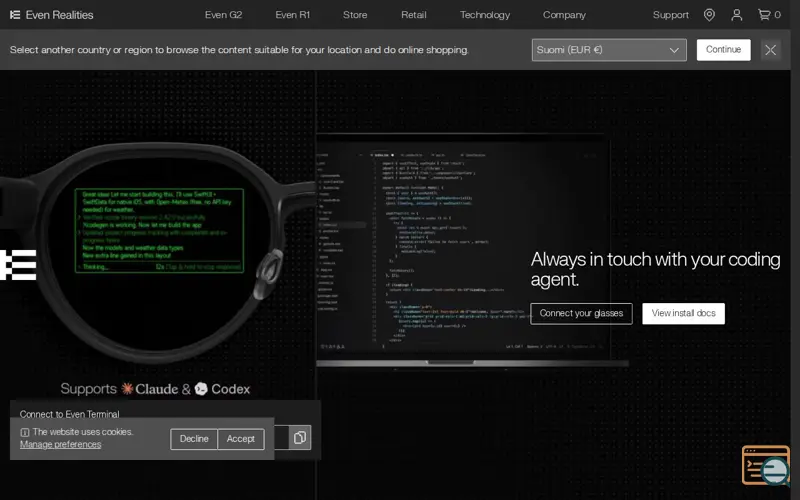Open the Even Realities home logo

click(x=52, y=15)
